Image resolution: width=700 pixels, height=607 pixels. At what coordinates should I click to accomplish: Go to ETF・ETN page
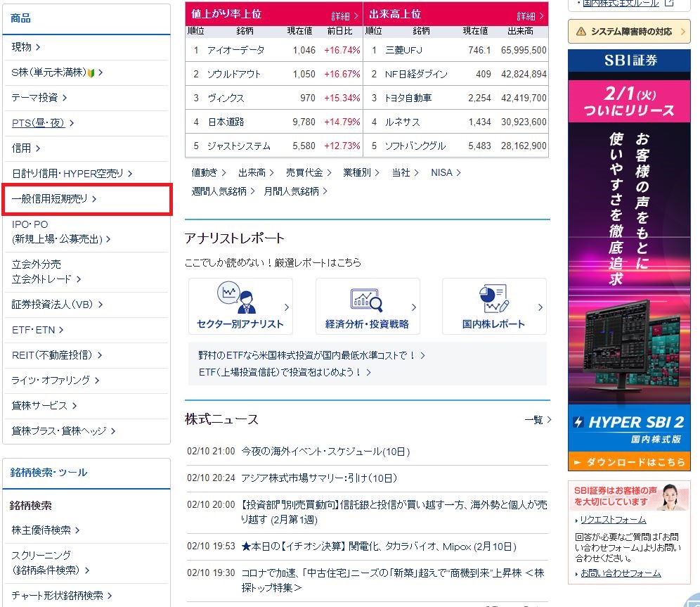click(37, 330)
